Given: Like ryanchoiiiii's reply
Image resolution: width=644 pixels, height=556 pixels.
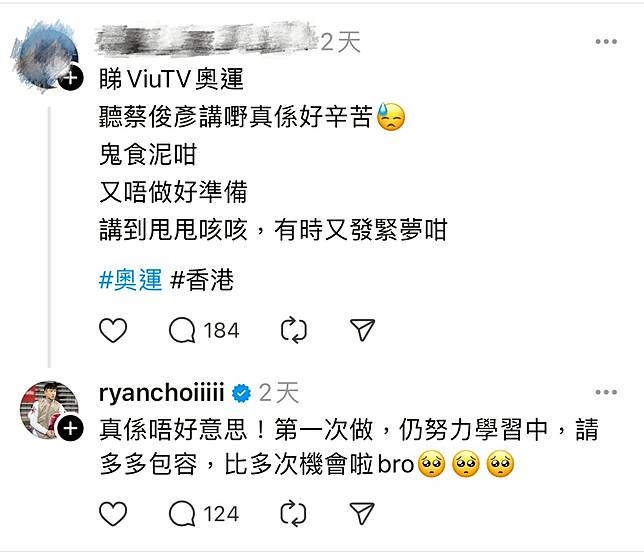Looking at the screenshot, I should coord(113,514).
